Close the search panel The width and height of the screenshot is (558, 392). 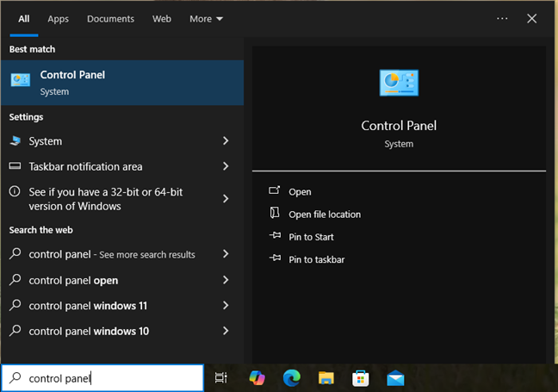point(531,18)
